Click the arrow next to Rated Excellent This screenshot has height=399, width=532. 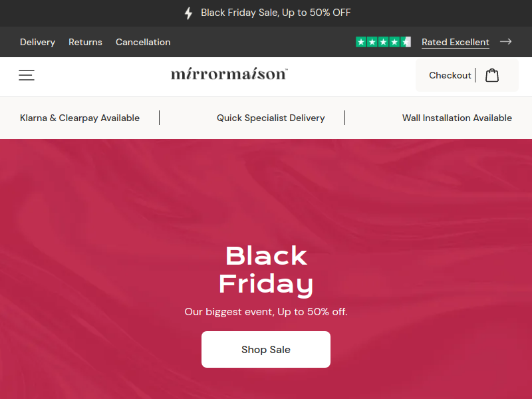click(505, 42)
